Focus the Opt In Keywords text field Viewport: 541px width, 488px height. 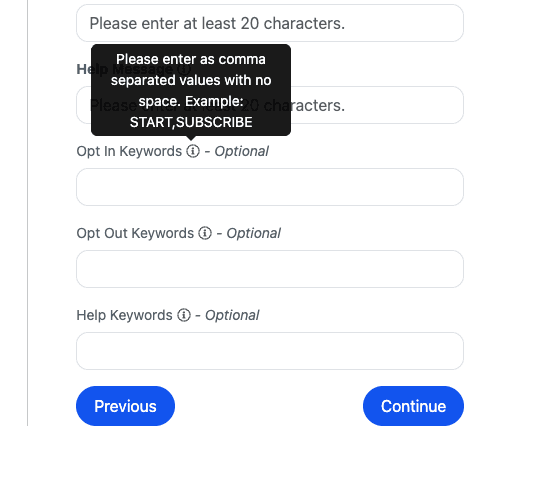pos(270,187)
